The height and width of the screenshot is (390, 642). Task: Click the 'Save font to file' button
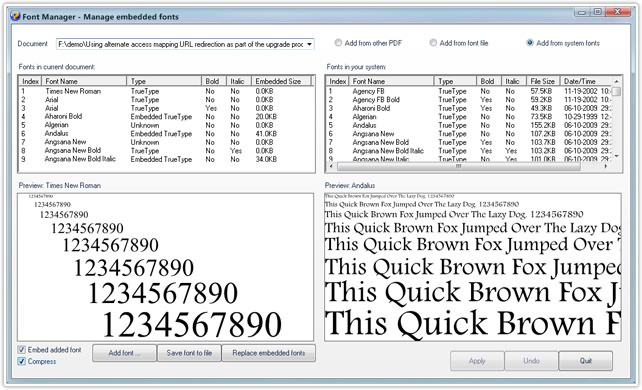(189, 353)
